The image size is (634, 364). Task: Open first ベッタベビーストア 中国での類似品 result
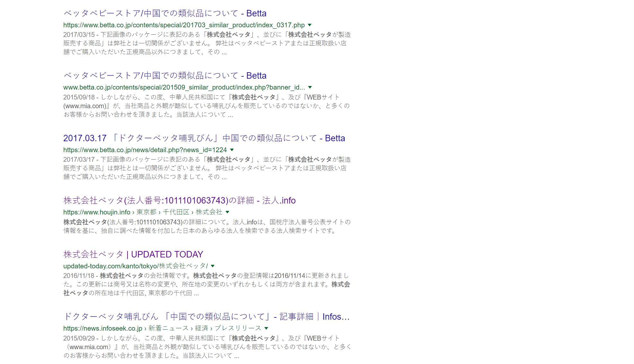pos(165,13)
